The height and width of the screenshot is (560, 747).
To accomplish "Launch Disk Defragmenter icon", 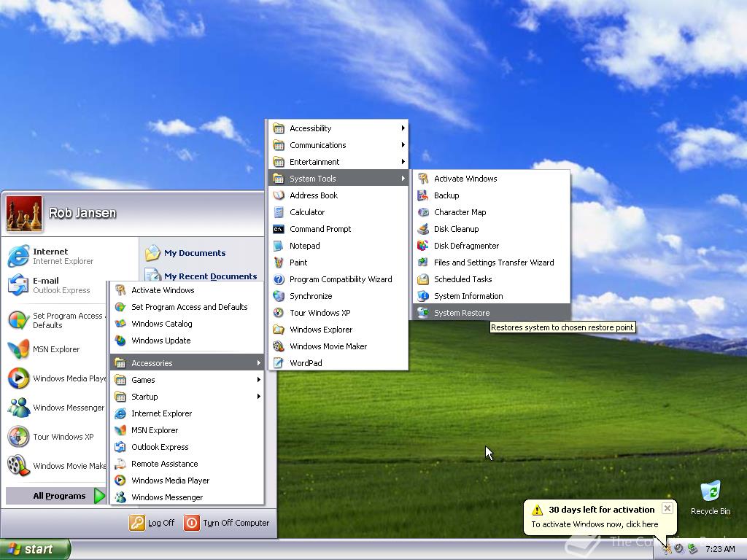I will (x=422, y=246).
